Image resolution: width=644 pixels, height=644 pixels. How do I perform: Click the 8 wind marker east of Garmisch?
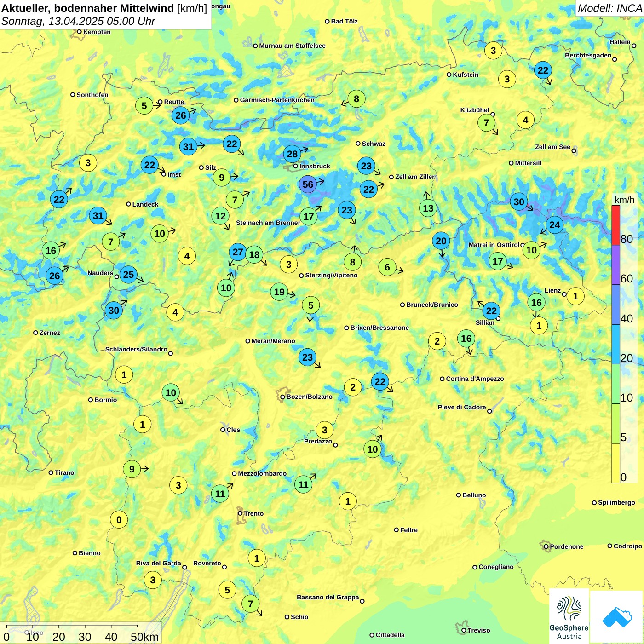tap(356, 98)
